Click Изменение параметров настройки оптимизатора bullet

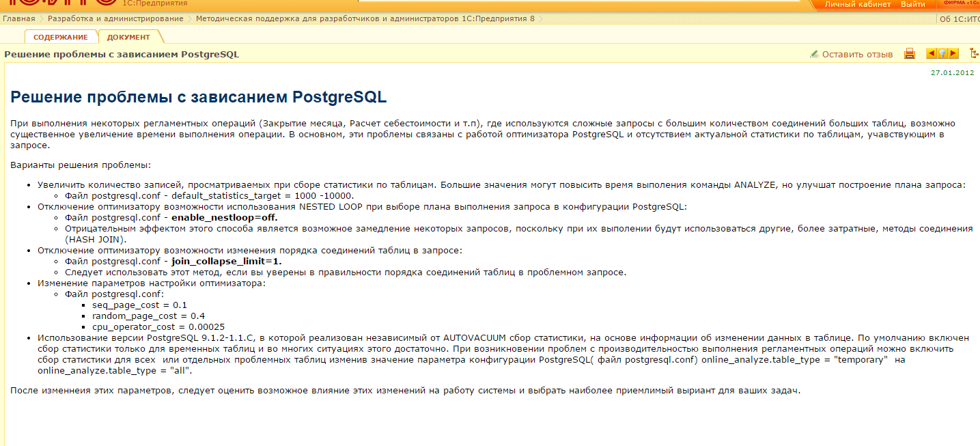152,283
